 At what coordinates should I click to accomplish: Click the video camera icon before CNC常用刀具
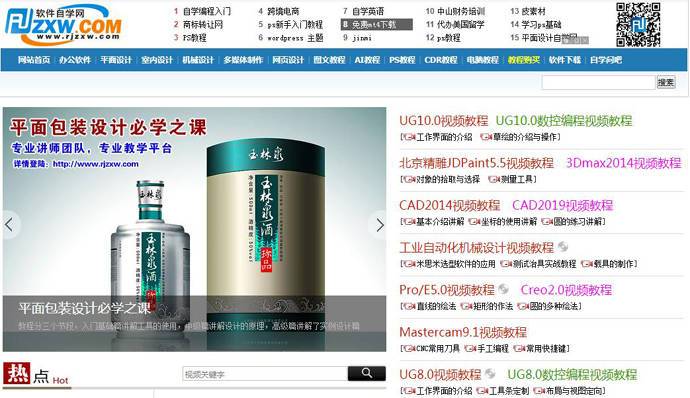pyautogui.click(x=409, y=348)
